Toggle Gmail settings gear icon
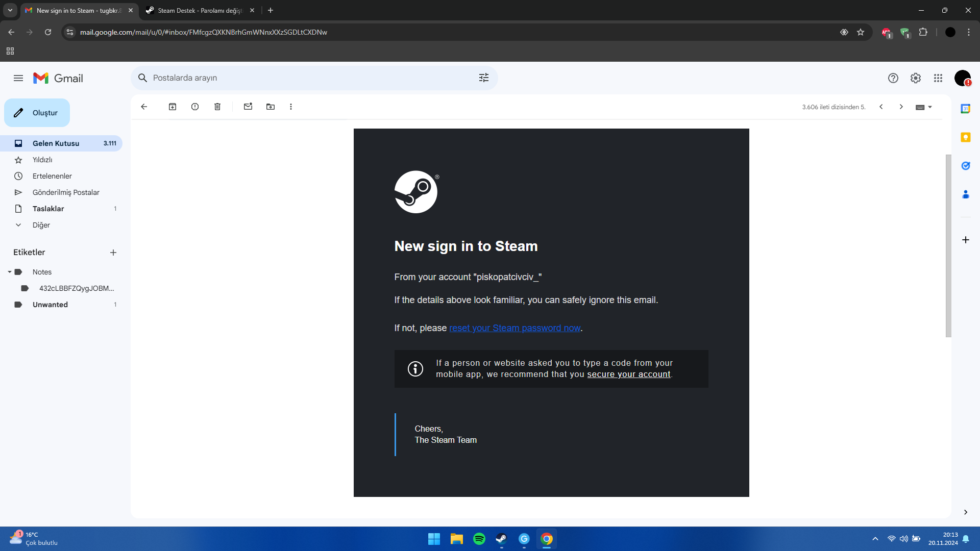Image resolution: width=980 pixels, height=551 pixels. [x=915, y=78]
